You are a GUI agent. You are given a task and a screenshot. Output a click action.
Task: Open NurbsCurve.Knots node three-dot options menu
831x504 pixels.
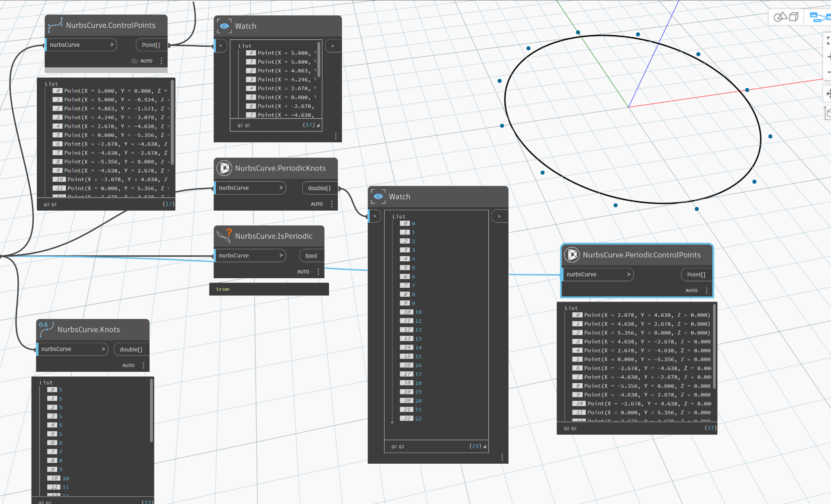pyautogui.click(x=144, y=365)
